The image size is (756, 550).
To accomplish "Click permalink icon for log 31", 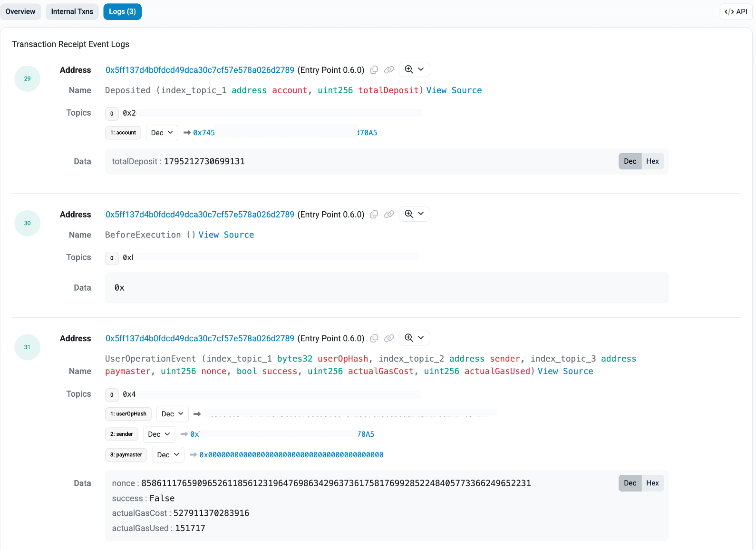I will 389,338.
